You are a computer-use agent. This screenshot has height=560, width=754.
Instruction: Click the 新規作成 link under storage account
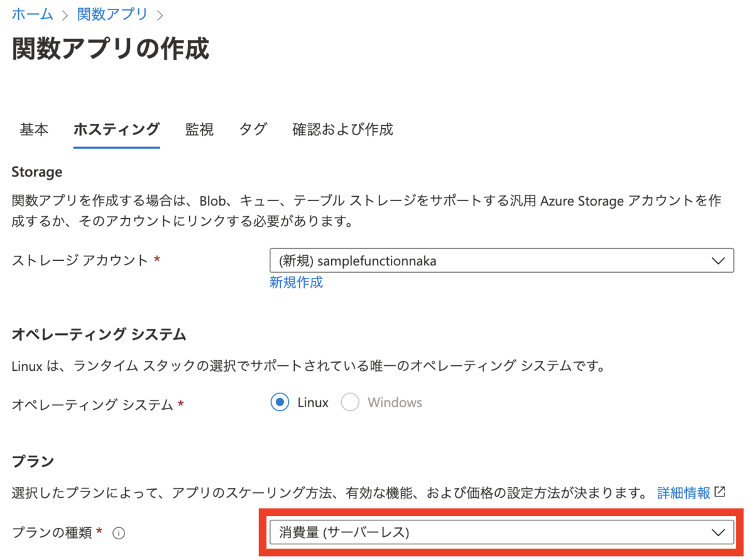coord(296,282)
